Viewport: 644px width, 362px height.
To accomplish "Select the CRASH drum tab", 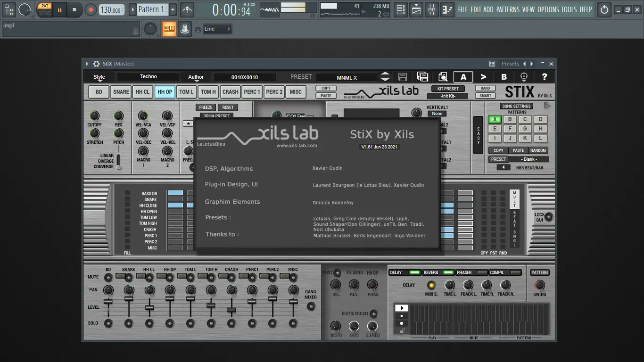I will point(231,92).
